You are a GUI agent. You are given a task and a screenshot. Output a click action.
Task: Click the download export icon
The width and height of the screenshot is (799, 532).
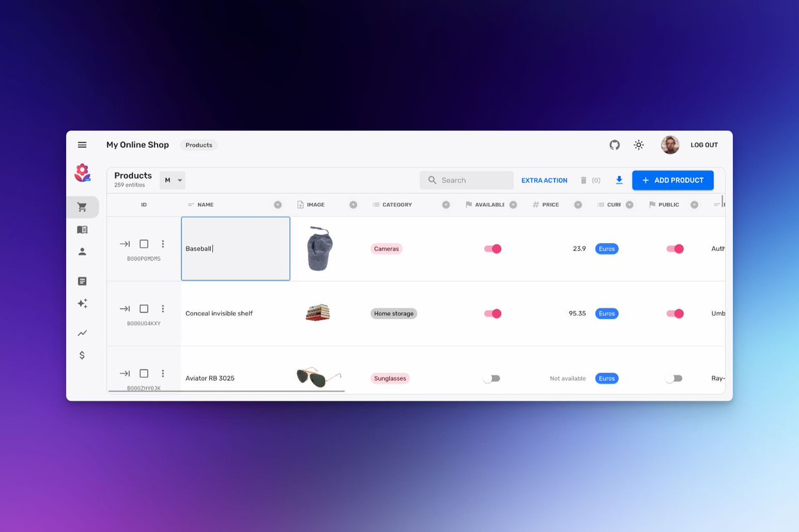(619, 180)
